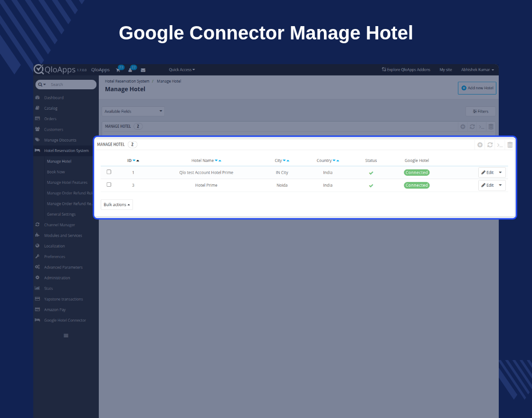Screen dimensions: 532x418
Task: Click the Noida city cell
Action: click(x=282, y=185)
